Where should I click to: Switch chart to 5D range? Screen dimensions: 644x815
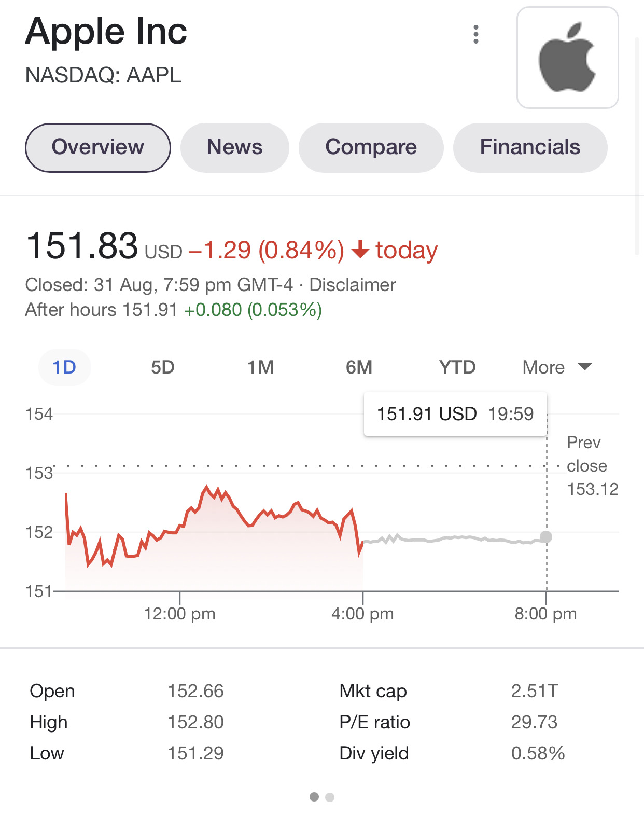click(x=162, y=367)
